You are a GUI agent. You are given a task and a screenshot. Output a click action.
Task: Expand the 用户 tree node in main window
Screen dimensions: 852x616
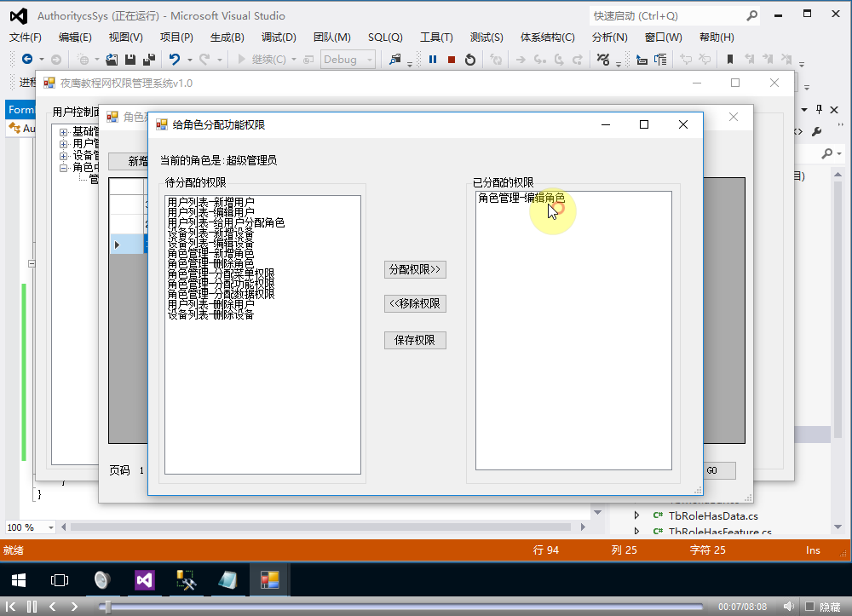[64, 144]
